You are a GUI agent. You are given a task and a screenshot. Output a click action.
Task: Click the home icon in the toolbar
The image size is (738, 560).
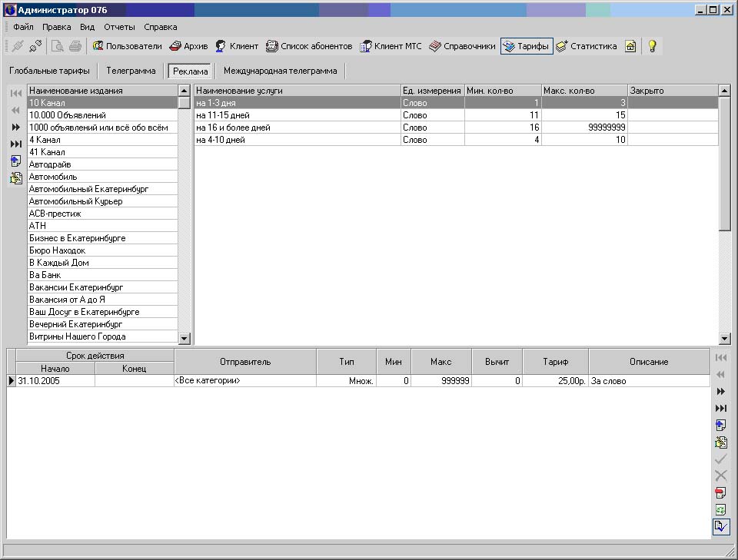[630, 46]
